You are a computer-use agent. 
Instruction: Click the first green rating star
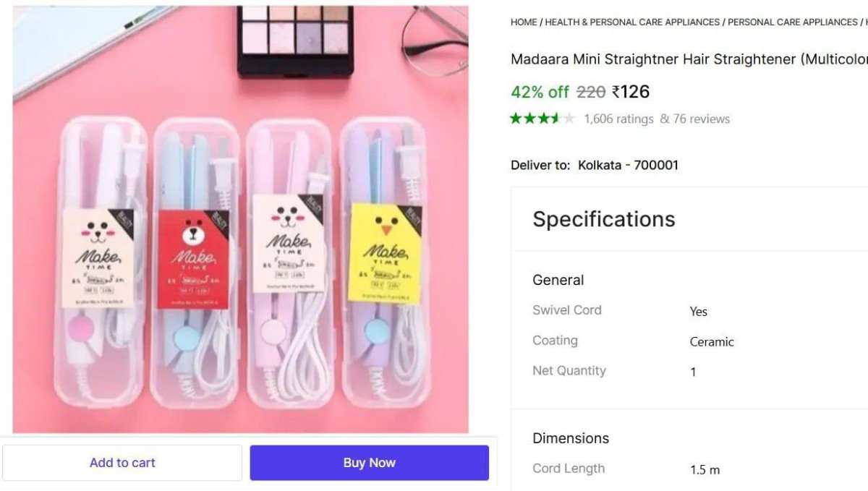pyautogui.click(x=516, y=119)
